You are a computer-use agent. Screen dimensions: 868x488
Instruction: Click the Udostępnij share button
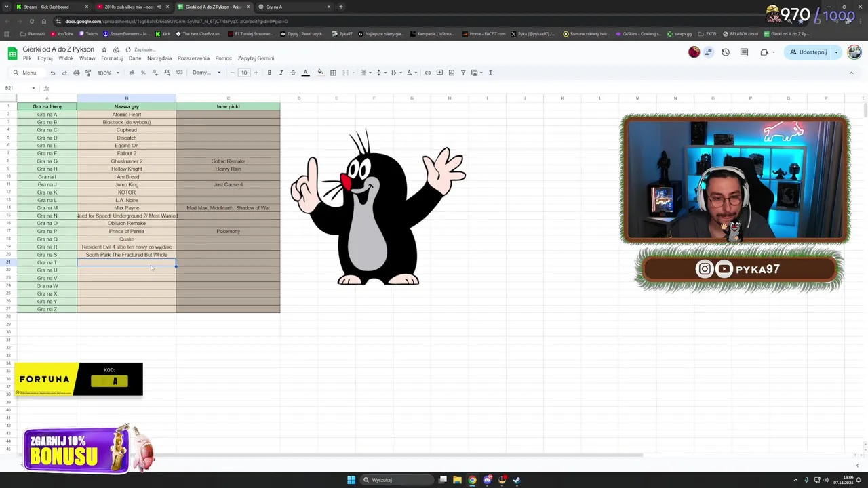tap(808, 52)
